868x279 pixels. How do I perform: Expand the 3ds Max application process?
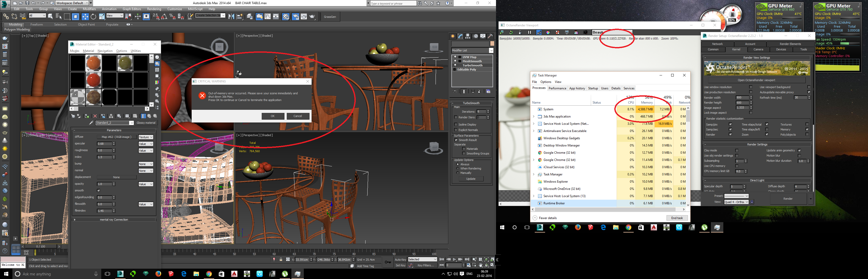pos(534,117)
